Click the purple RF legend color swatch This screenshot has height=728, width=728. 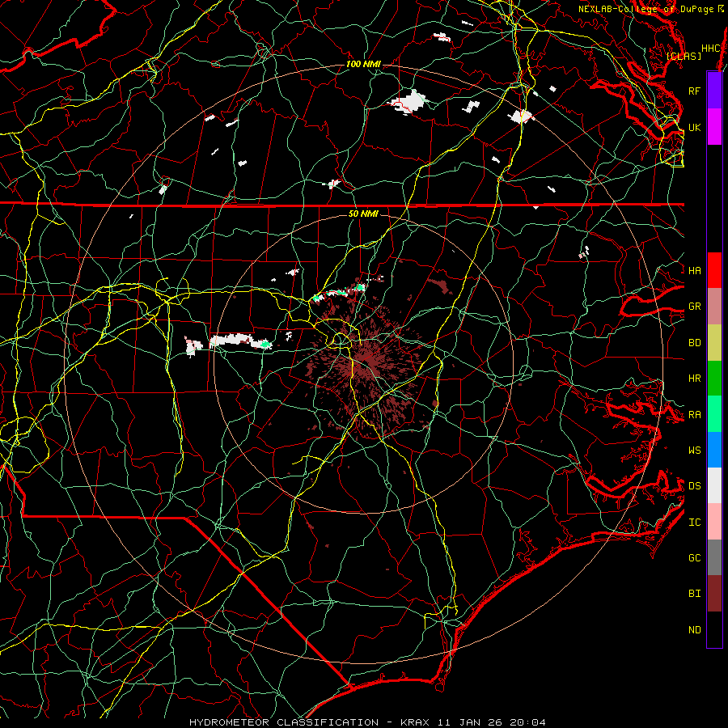pyautogui.click(x=714, y=91)
